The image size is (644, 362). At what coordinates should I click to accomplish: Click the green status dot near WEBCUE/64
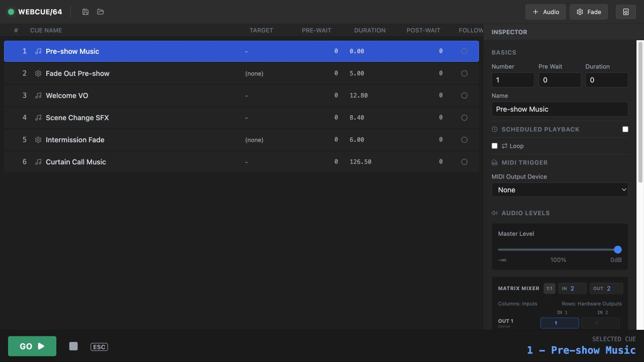[11, 12]
